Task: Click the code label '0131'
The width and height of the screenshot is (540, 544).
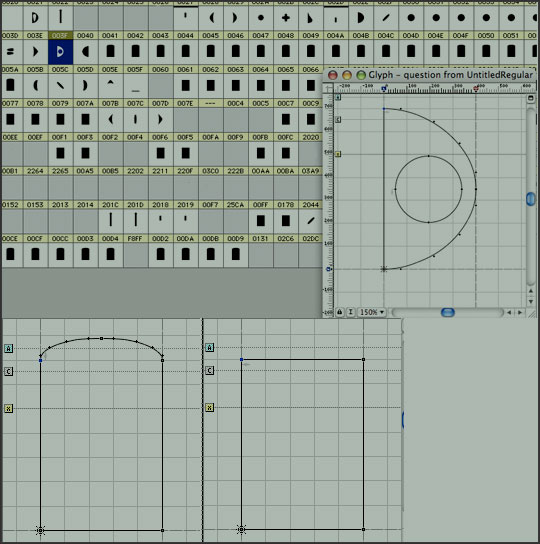Action: [260, 239]
